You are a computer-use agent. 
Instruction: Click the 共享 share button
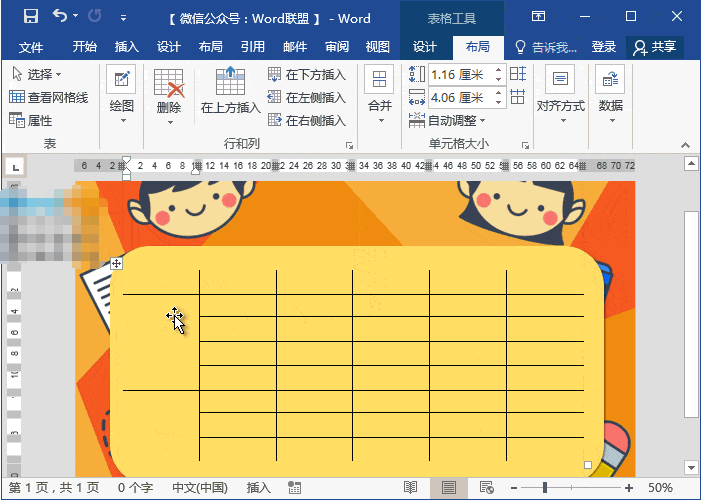coord(655,47)
